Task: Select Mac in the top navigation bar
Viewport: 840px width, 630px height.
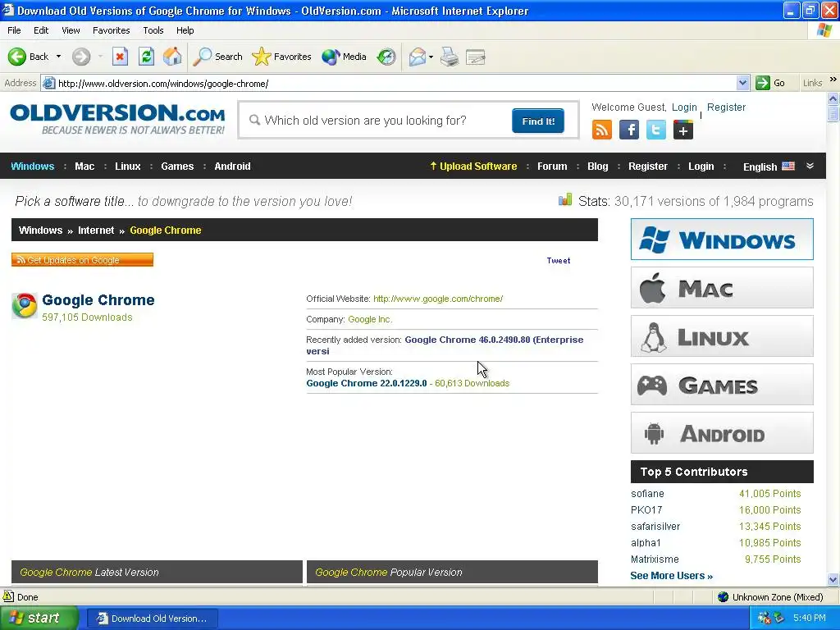Action: 84,166
